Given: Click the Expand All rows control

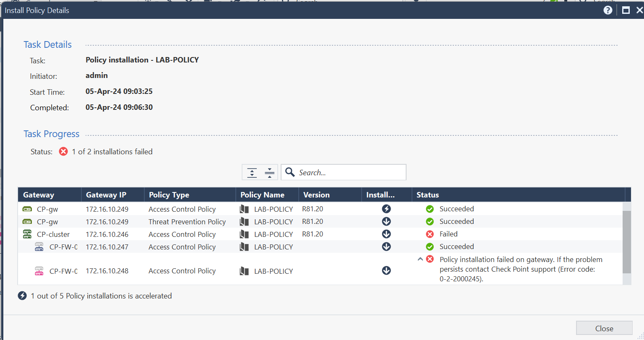Looking at the screenshot, I should click(x=252, y=172).
